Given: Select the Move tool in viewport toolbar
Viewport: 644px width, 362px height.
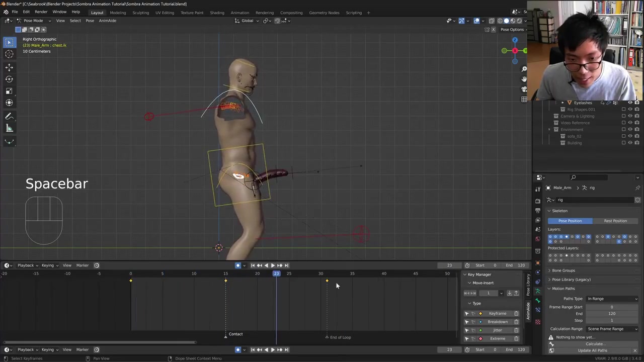Looking at the screenshot, I should tap(9, 67).
